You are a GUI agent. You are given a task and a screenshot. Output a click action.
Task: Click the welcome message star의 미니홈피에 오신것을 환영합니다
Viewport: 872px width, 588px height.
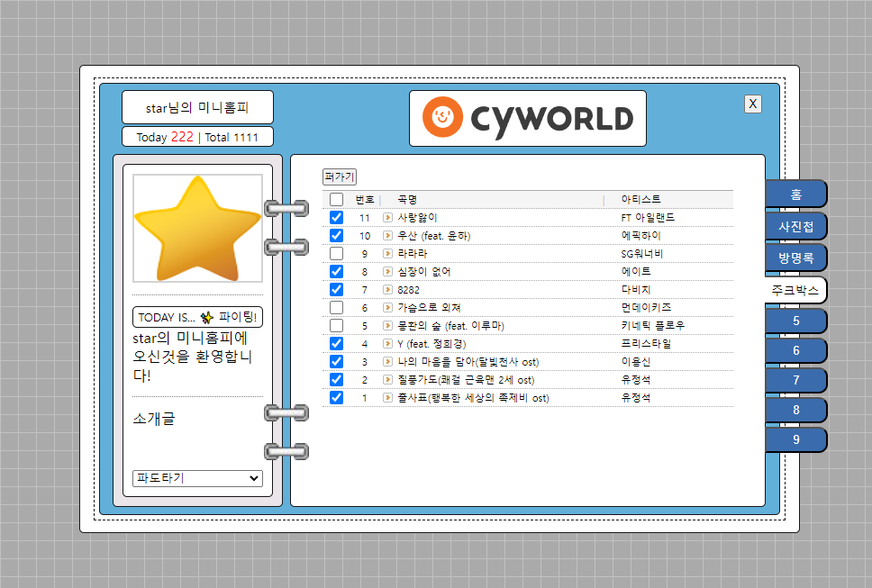193,357
